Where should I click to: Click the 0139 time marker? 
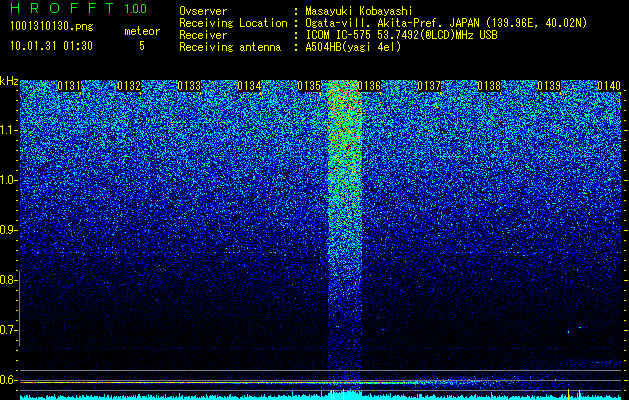tap(549, 86)
